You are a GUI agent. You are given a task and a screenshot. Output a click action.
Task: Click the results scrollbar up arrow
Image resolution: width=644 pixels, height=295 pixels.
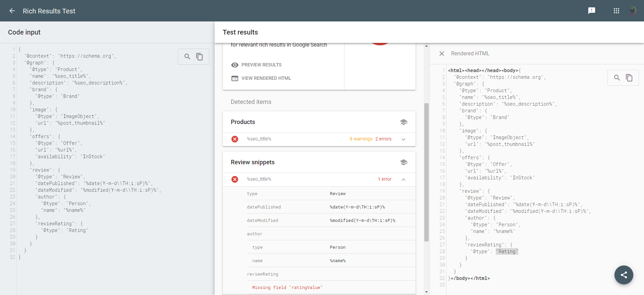click(x=426, y=46)
